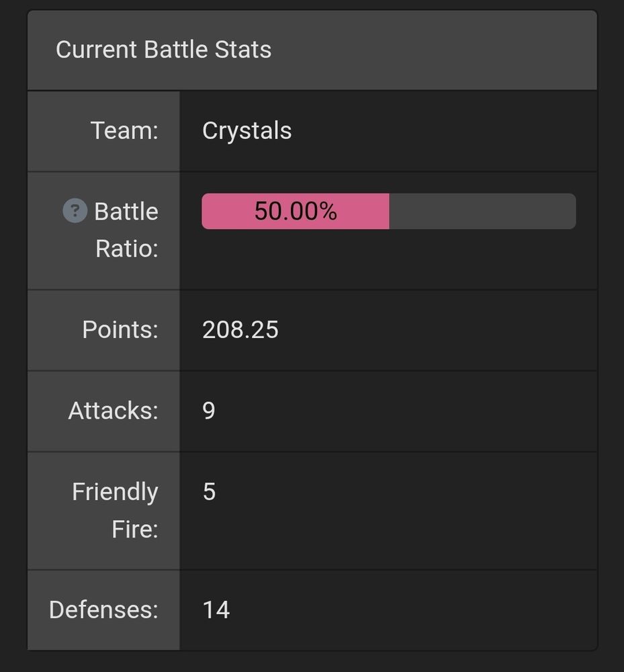Click the word "Friendly" in the label column
This screenshot has width=624, height=672.
point(115,492)
